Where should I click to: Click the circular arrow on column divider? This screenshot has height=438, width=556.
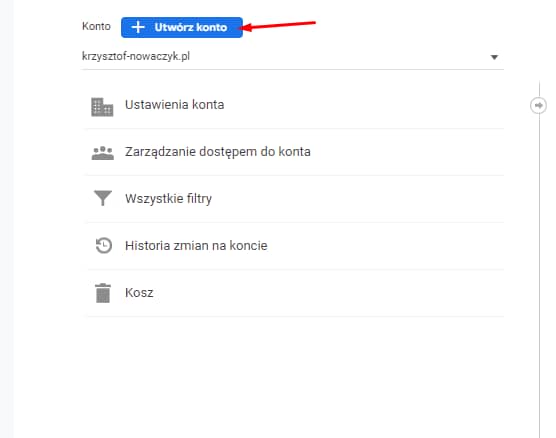click(538, 105)
